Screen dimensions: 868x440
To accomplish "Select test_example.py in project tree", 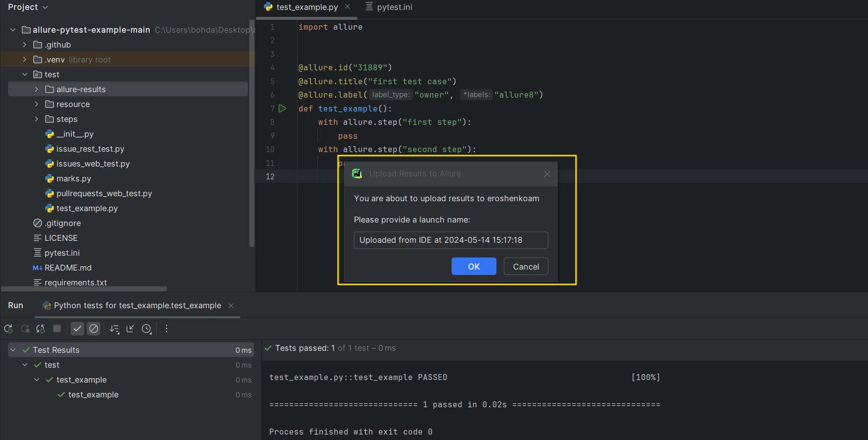I will click(x=82, y=208).
